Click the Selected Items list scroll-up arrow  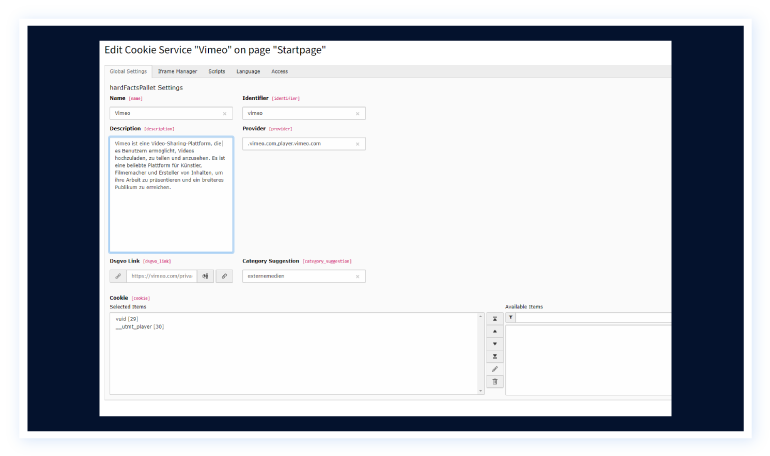(481, 317)
